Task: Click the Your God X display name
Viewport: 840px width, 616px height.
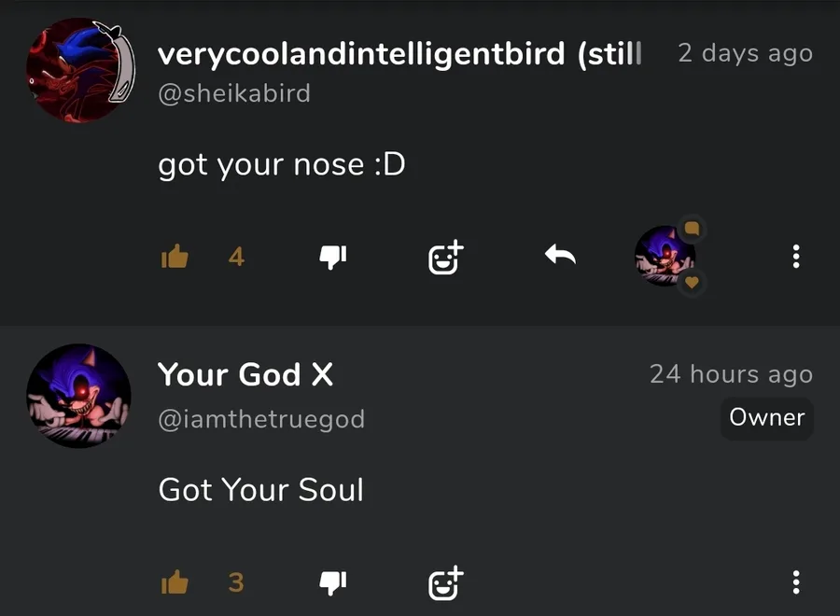Action: point(245,374)
